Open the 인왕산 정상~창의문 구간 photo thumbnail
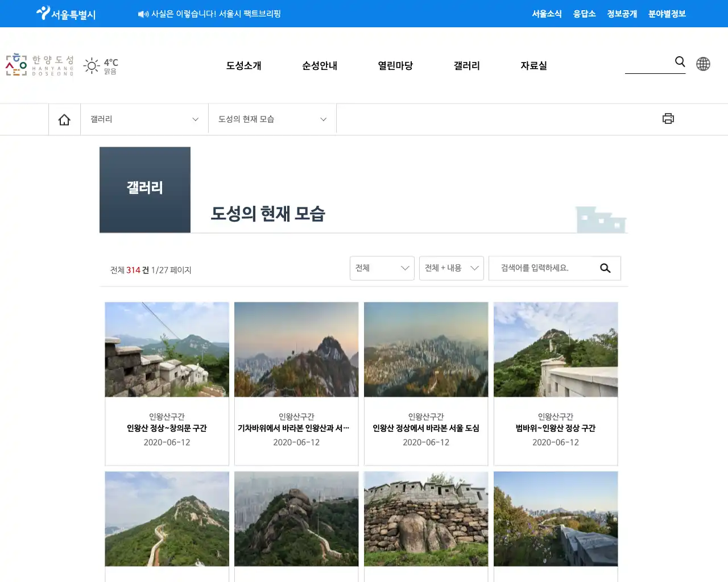The width and height of the screenshot is (728, 582). click(166, 350)
